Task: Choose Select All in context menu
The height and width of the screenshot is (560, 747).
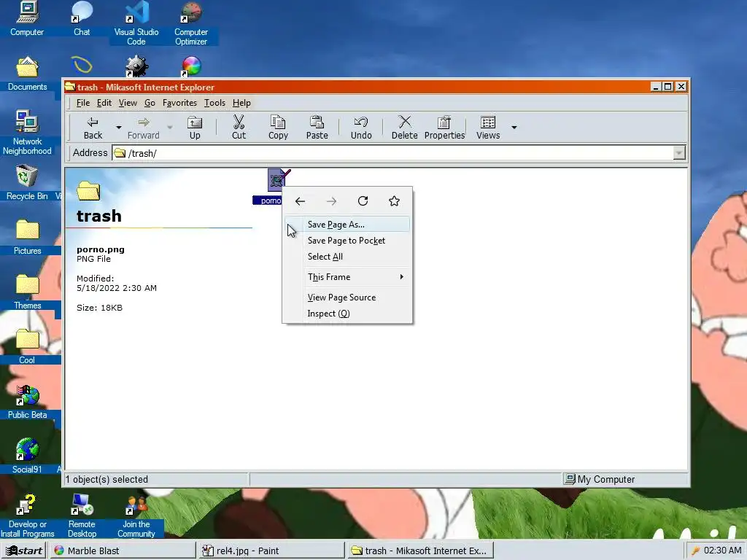Action: 348,257
